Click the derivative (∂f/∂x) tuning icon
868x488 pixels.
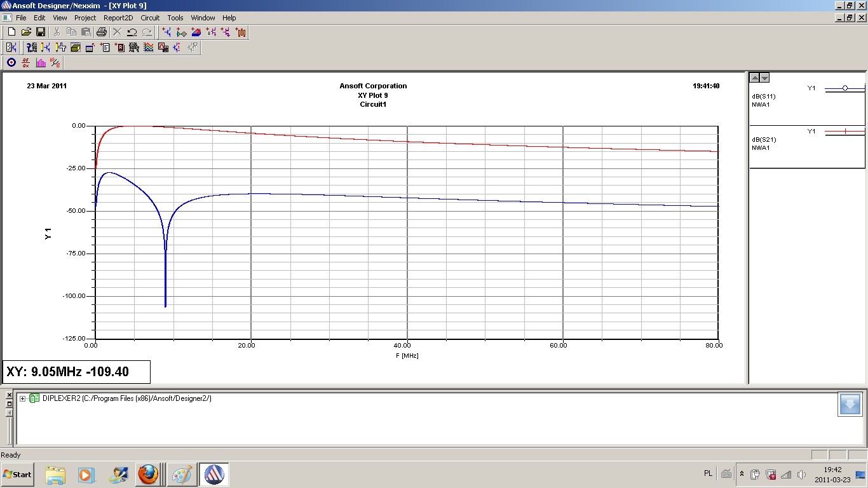(x=26, y=62)
